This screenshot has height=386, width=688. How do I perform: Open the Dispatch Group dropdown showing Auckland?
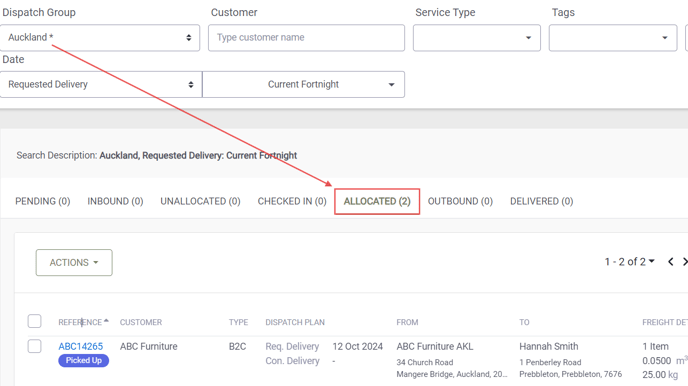tap(100, 38)
